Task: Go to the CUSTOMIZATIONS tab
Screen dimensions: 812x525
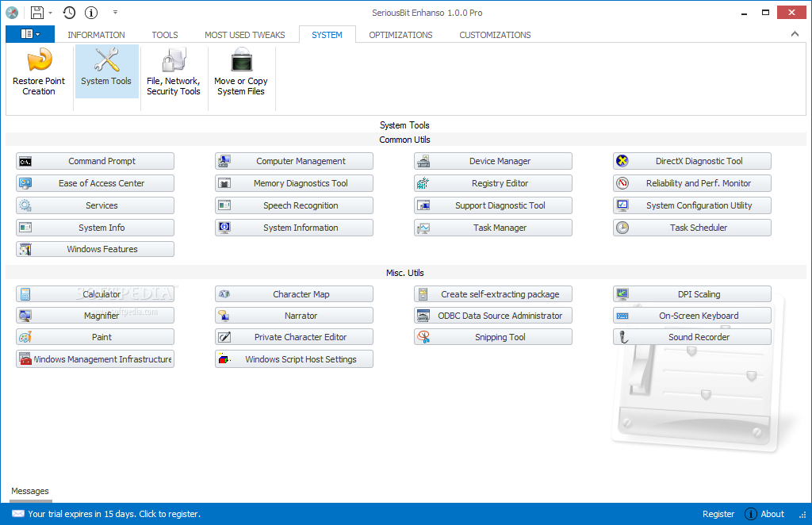Action: (x=495, y=35)
